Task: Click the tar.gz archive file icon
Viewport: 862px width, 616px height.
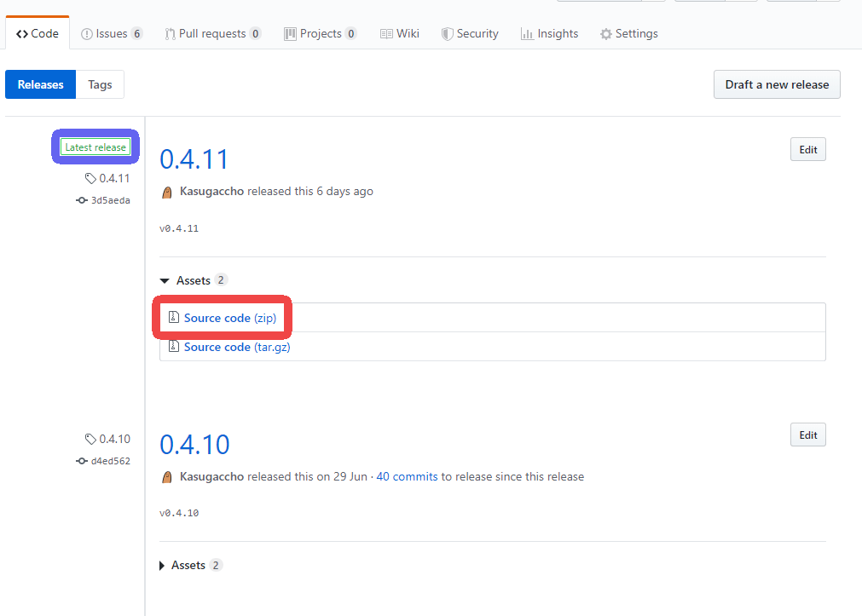Action: (x=174, y=347)
